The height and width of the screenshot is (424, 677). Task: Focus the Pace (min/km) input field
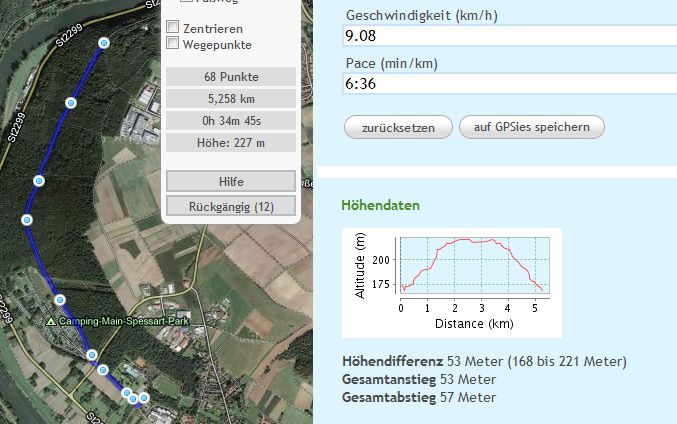point(508,84)
